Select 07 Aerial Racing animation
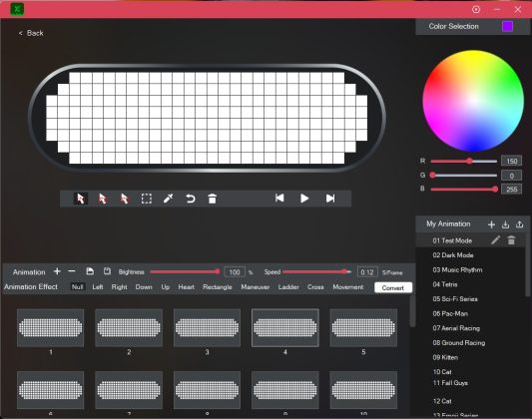The width and height of the screenshot is (532, 419). point(456,328)
